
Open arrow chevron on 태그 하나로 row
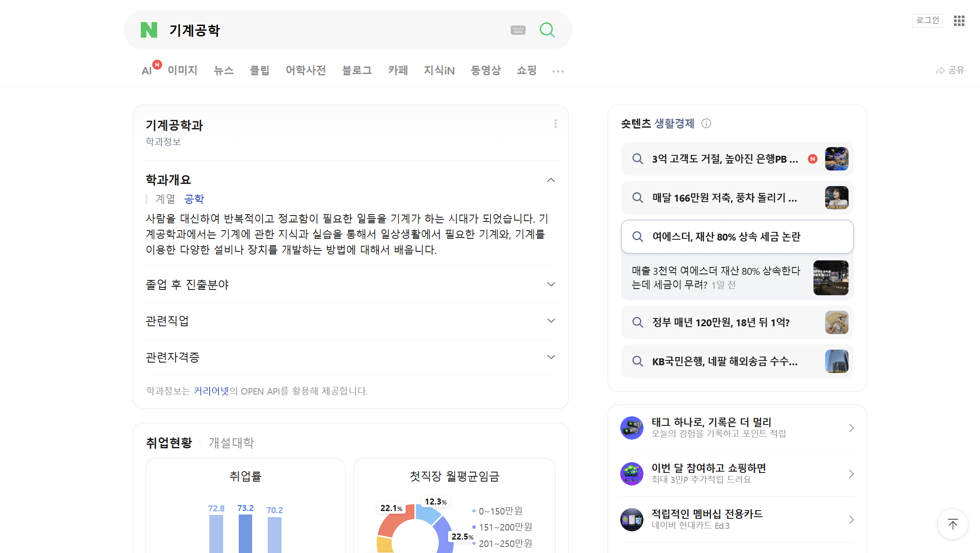pos(851,428)
